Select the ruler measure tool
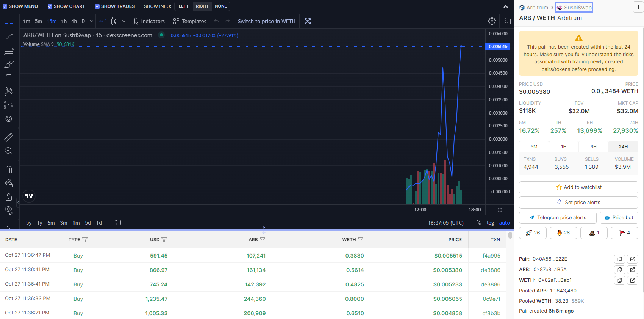 [x=9, y=137]
